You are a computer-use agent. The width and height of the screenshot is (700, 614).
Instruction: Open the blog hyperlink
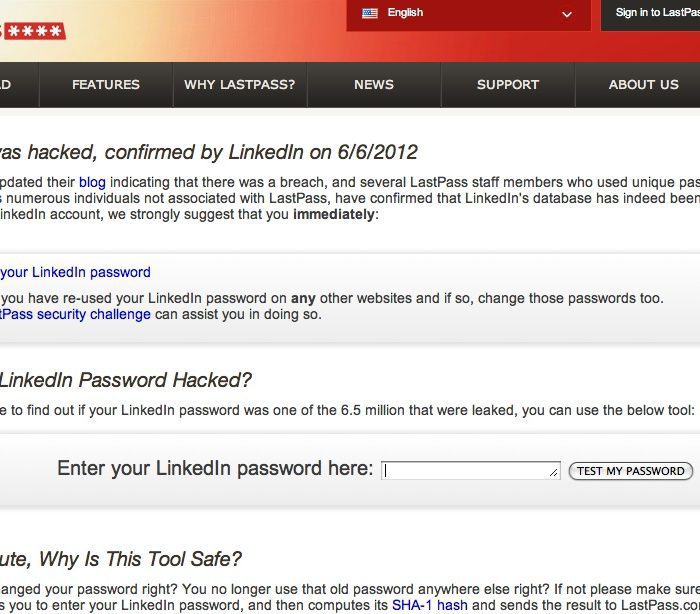(92, 183)
